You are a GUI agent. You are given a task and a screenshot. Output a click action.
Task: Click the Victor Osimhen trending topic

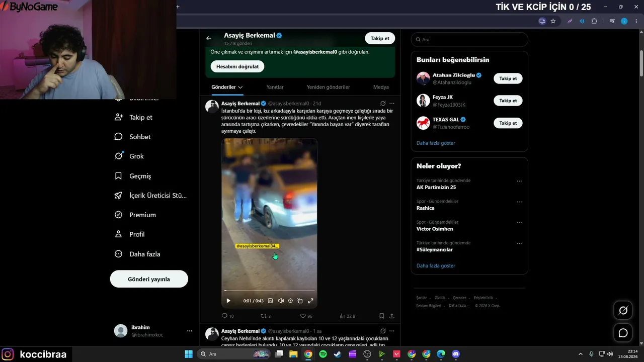pos(435,229)
